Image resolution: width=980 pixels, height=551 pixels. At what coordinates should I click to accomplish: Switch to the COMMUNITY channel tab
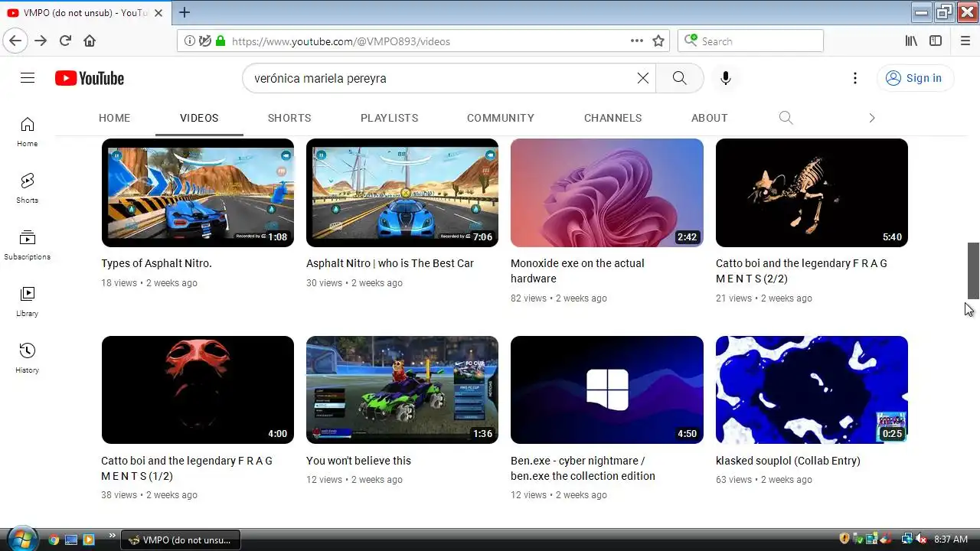pos(501,118)
